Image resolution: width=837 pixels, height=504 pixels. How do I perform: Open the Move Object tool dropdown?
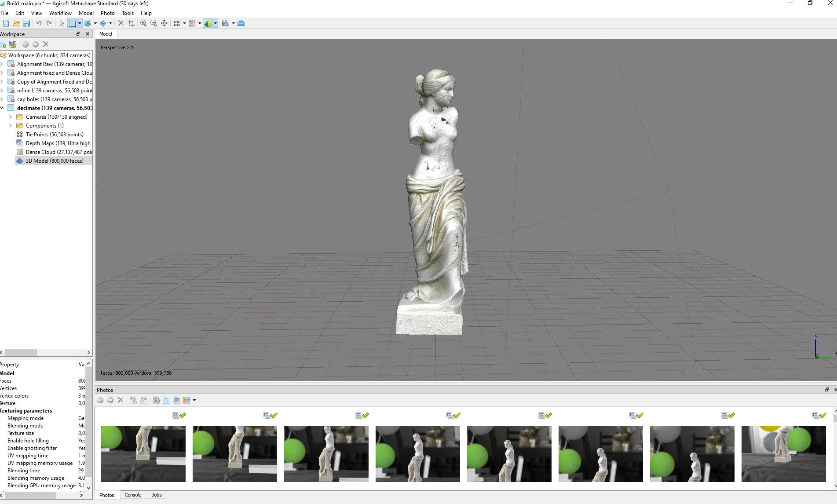click(x=110, y=23)
